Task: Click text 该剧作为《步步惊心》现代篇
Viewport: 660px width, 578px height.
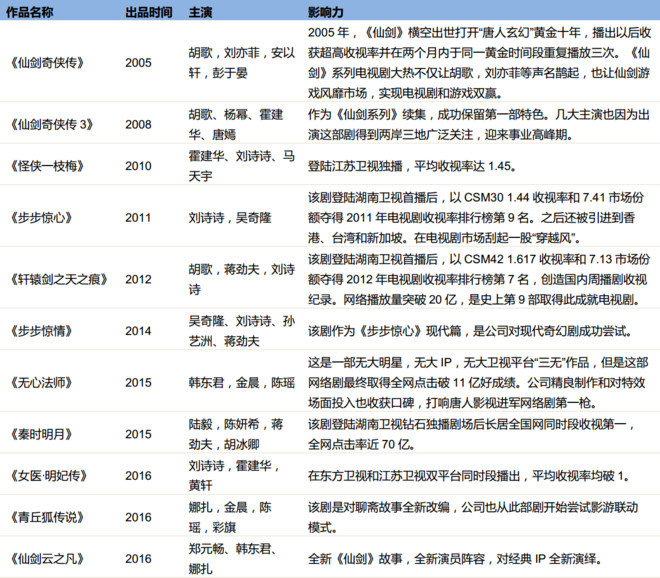Action: click(470, 331)
